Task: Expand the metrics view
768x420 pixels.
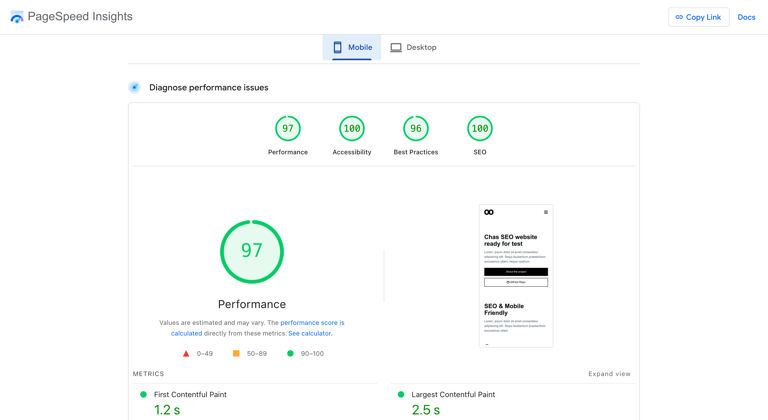Action: pos(609,373)
